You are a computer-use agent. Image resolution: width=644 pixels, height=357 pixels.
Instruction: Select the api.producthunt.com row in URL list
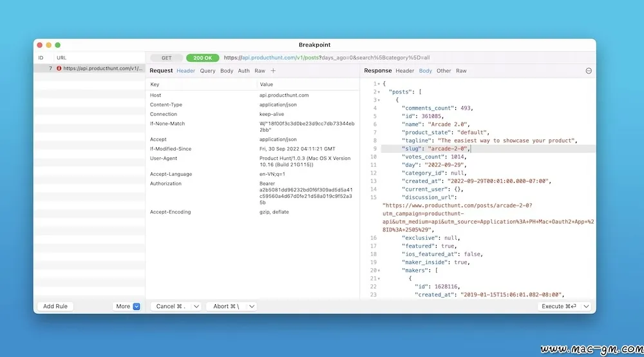pos(89,68)
